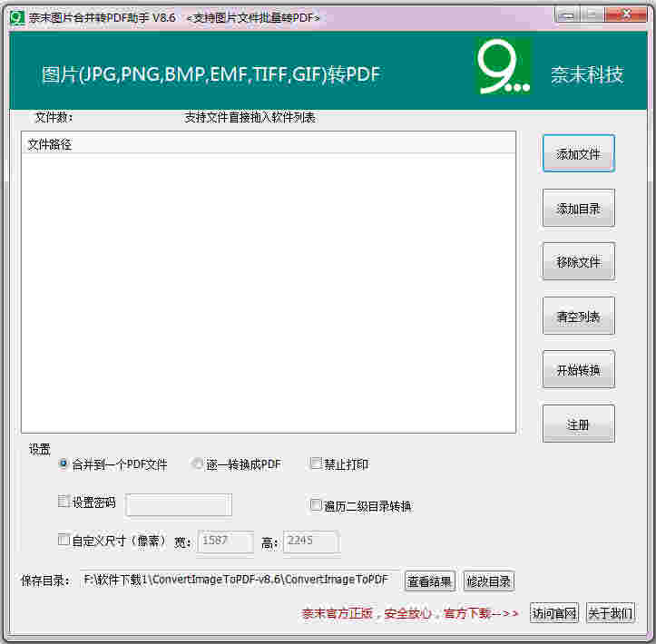Minimize the window
This screenshot has height=644, width=656.
(567, 15)
